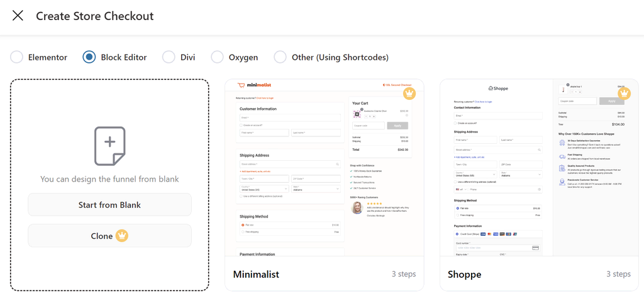Image resolution: width=644 pixels, height=296 pixels.
Task: Click the "design the funnel from blank" text
Action: click(x=109, y=178)
